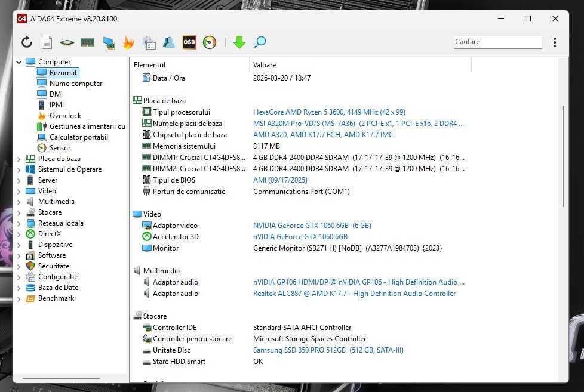Open the Samsung SSD 850 PRO 512GB link

pyautogui.click(x=328, y=350)
